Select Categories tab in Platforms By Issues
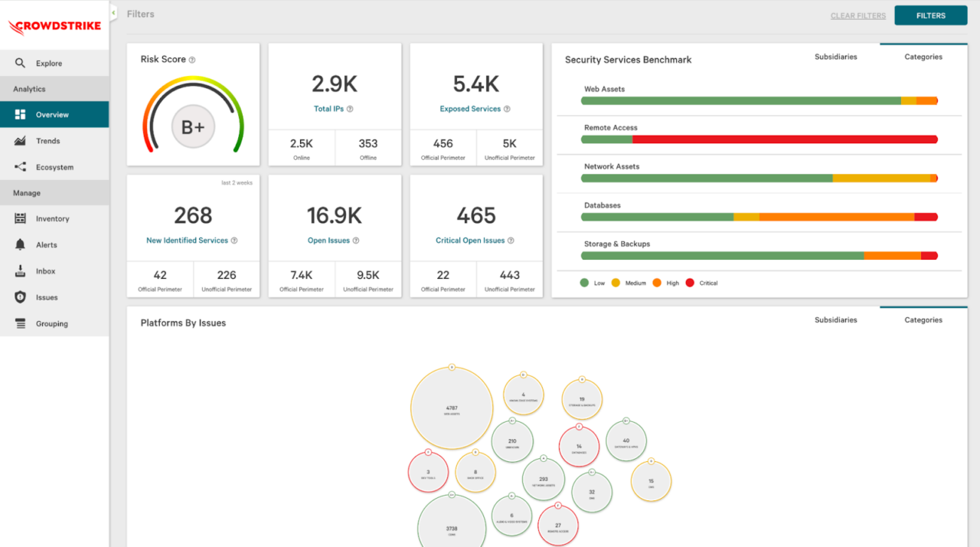This screenshot has width=980, height=547. [x=923, y=320]
